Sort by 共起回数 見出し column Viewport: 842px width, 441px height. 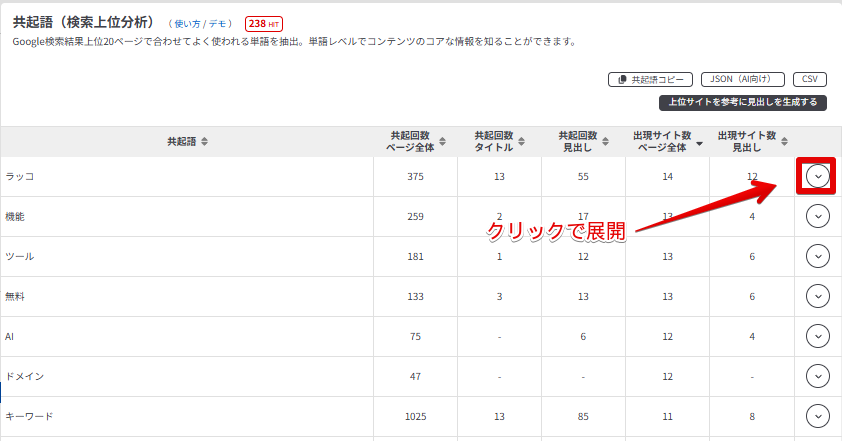(610, 142)
